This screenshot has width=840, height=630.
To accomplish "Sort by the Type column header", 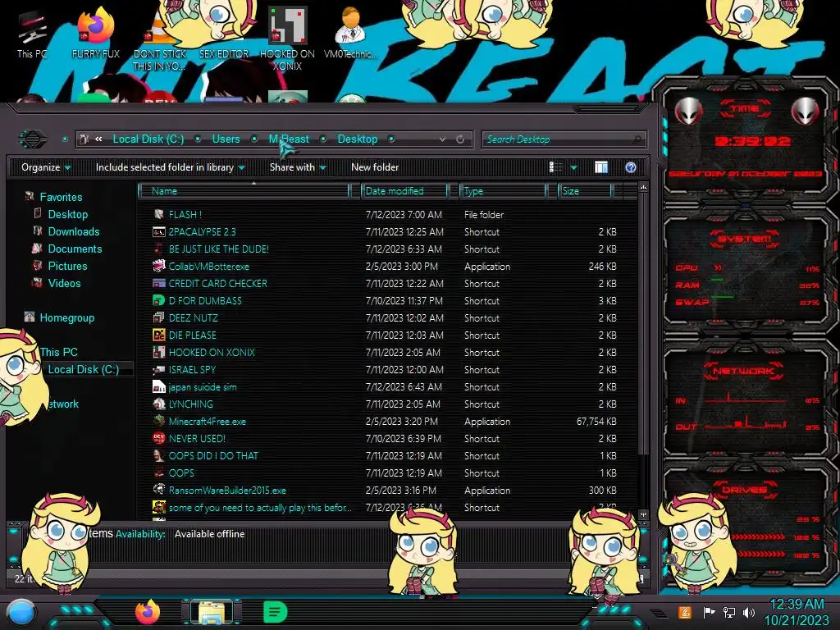I will point(503,190).
